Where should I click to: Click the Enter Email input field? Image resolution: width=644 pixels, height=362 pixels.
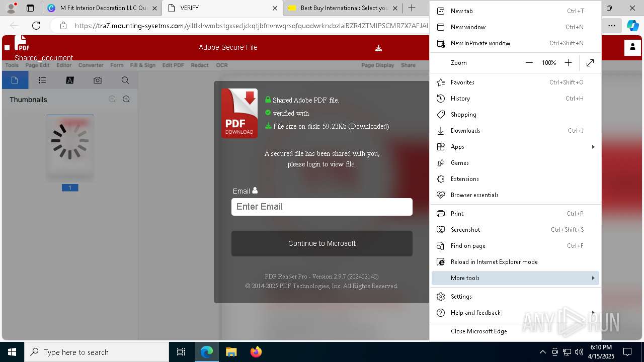[322, 207]
